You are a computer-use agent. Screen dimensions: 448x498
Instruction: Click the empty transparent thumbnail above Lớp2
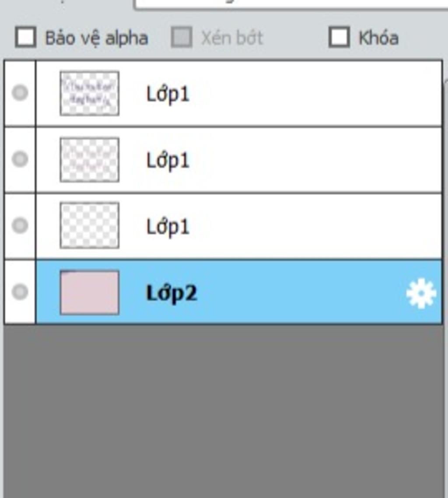(90, 225)
